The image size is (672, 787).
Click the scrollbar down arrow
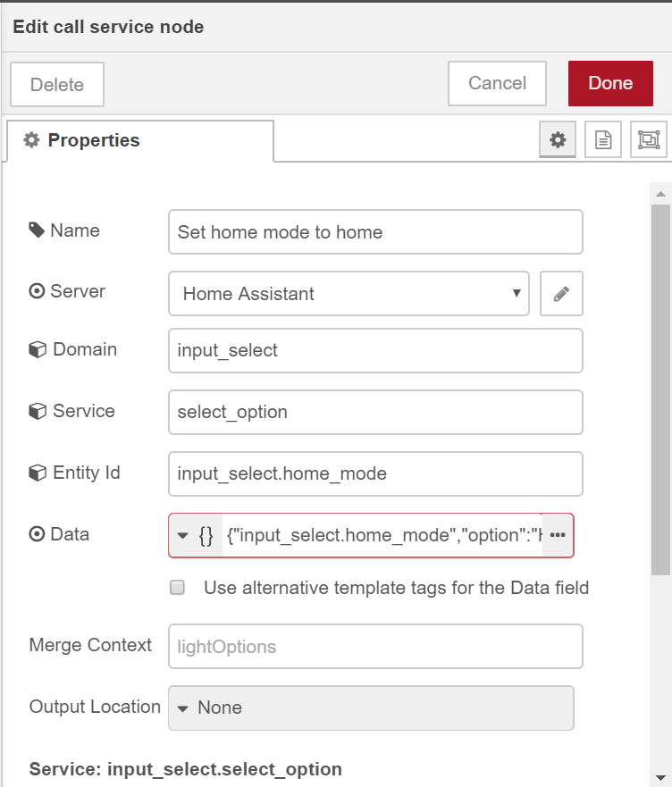660,777
